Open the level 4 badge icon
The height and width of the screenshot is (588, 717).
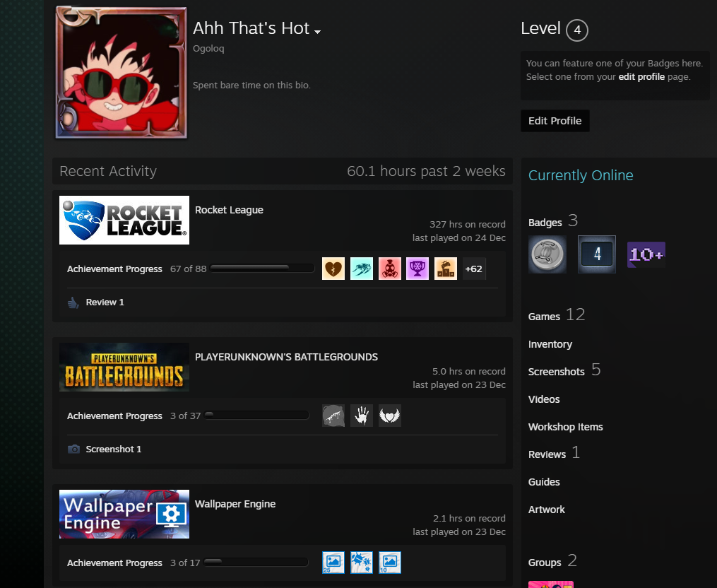pos(597,254)
